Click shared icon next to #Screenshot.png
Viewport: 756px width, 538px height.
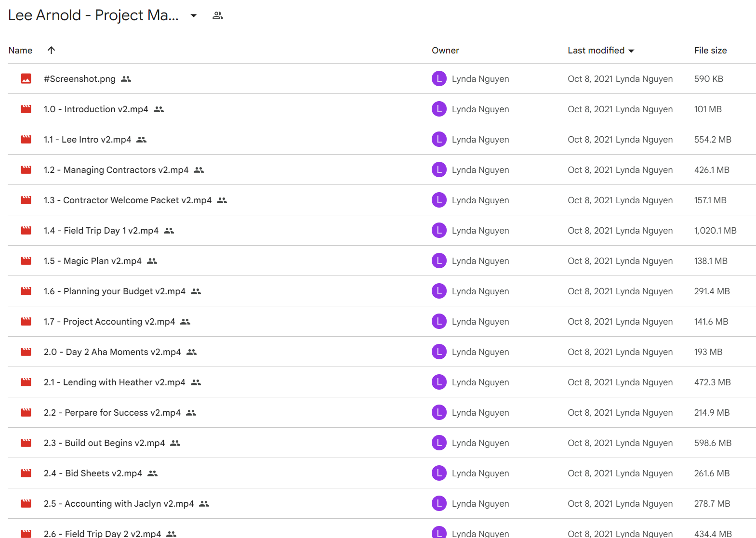[126, 79]
